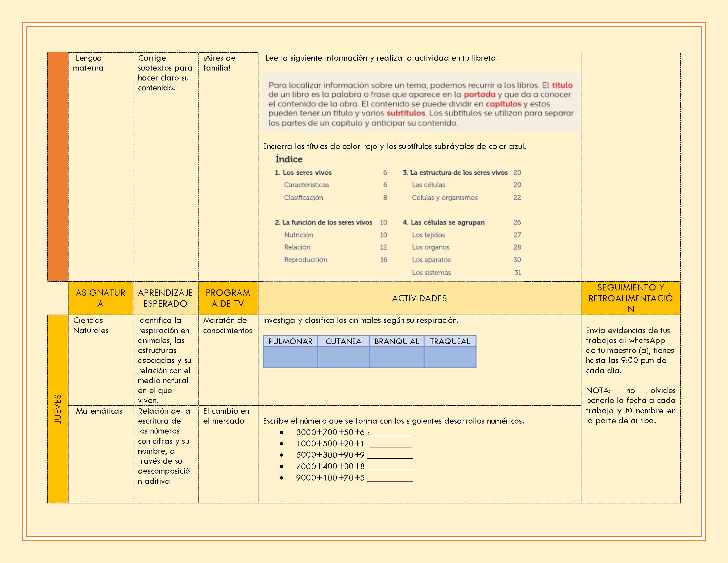728x563 pixels.
Task: Click the Los tejidos subtitle
Action: 428,235
